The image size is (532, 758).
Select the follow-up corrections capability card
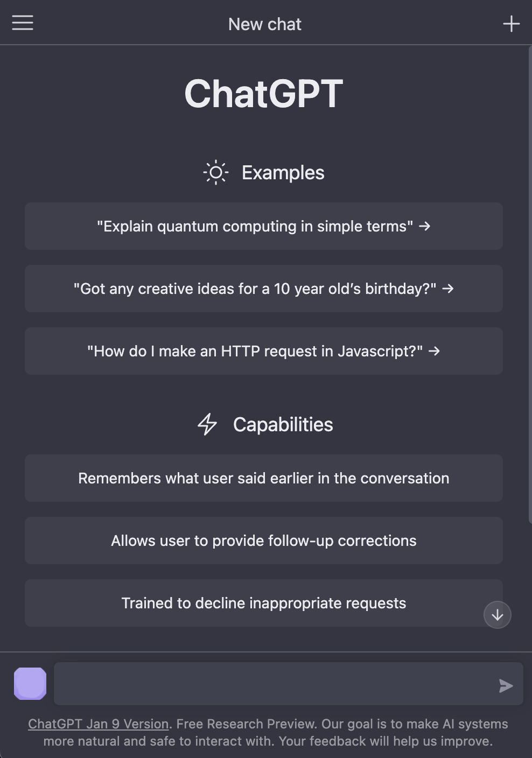click(263, 541)
